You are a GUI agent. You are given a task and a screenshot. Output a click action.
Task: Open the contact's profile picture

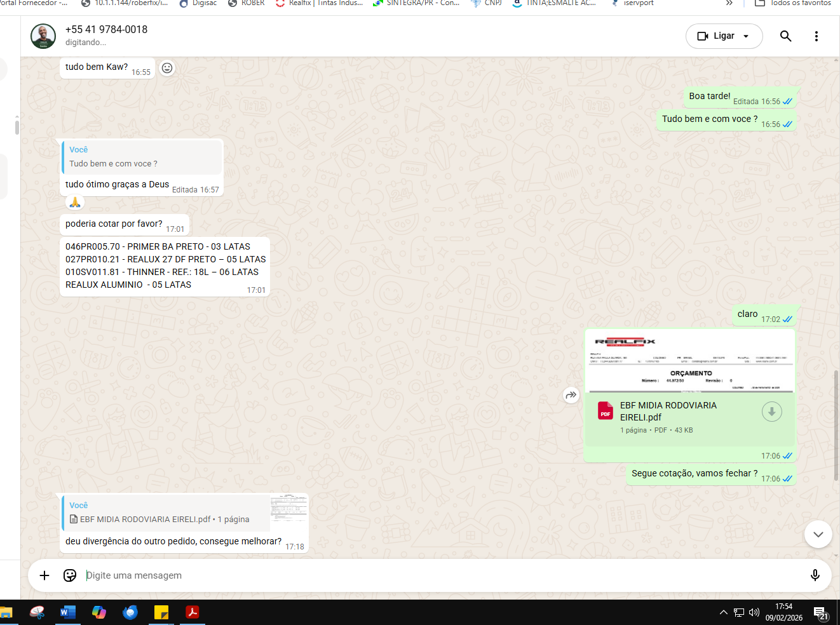pos(43,36)
